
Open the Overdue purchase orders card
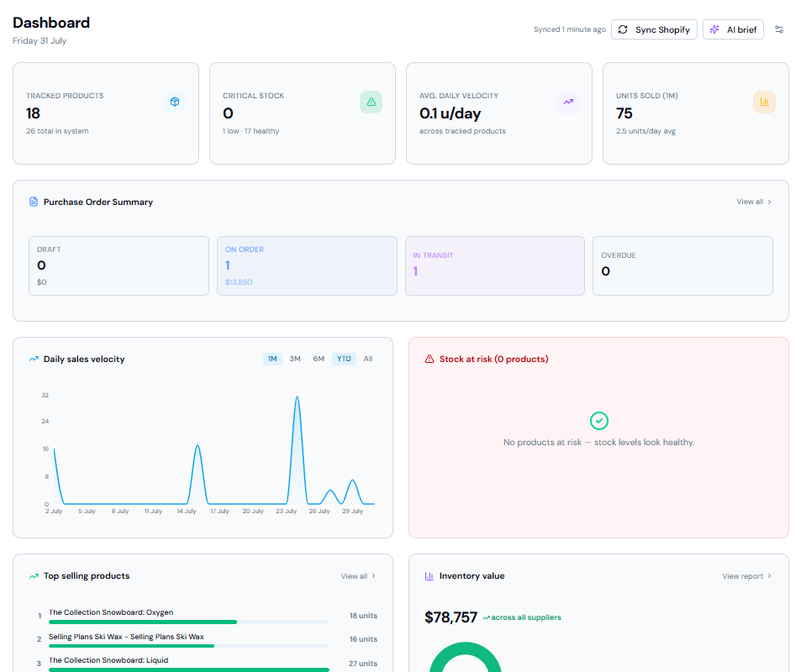[682, 265]
